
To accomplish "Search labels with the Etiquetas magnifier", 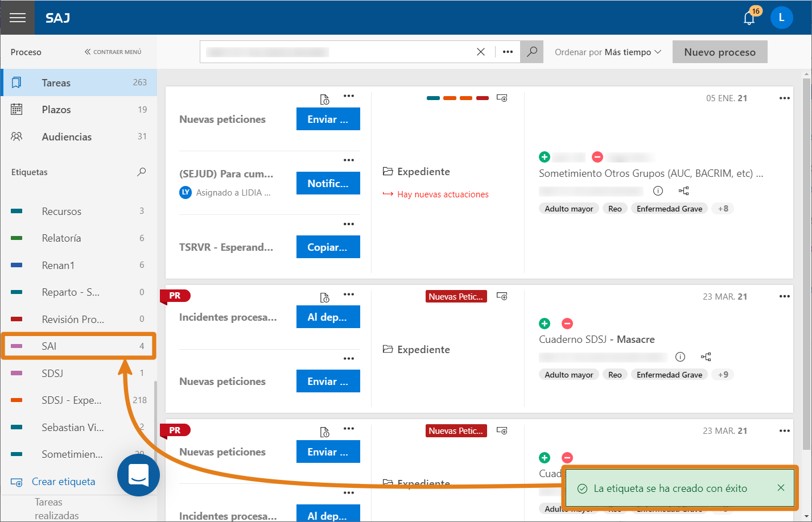I will (x=142, y=172).
